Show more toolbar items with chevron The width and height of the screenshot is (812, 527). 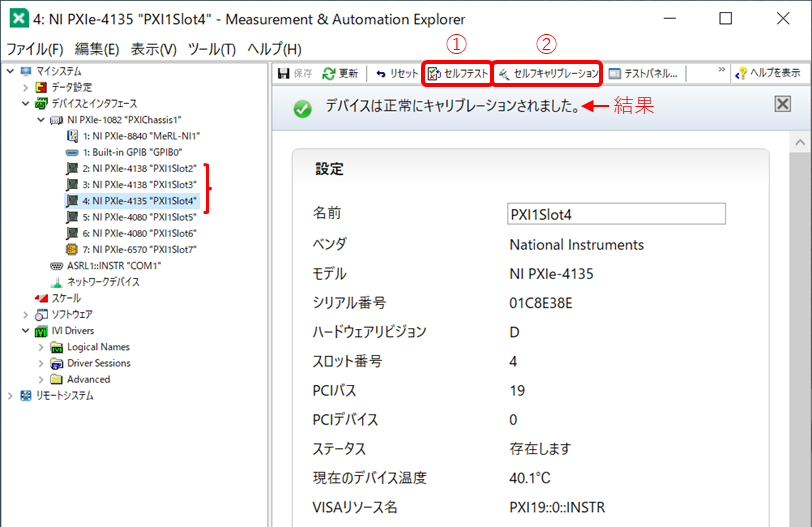(722, 71)
